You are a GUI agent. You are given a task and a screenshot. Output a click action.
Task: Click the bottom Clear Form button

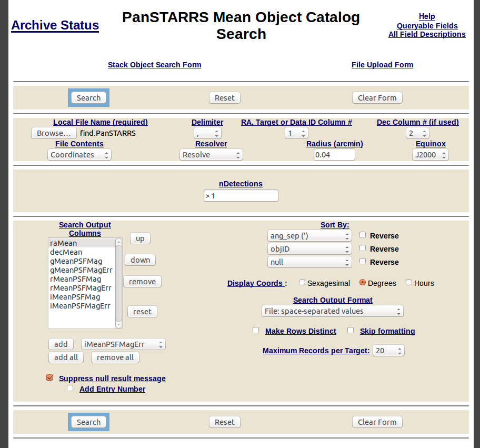pyautogui.click(x=377, y=422)
